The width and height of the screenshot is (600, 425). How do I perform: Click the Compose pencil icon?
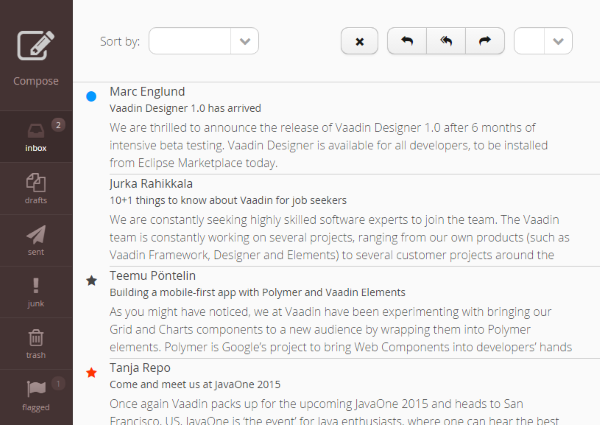coord(36,46)
